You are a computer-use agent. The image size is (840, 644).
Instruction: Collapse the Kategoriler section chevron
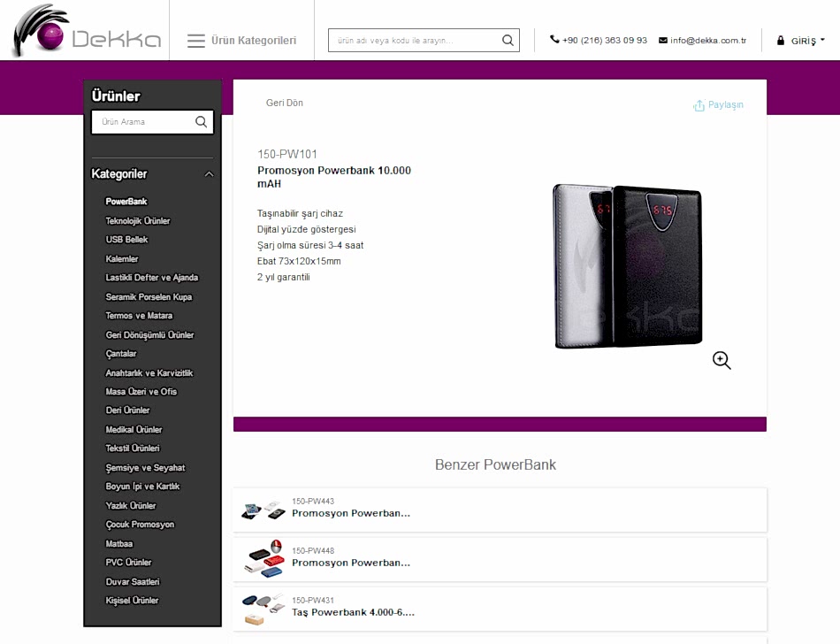pyautogui.click(x=209, y=174)
